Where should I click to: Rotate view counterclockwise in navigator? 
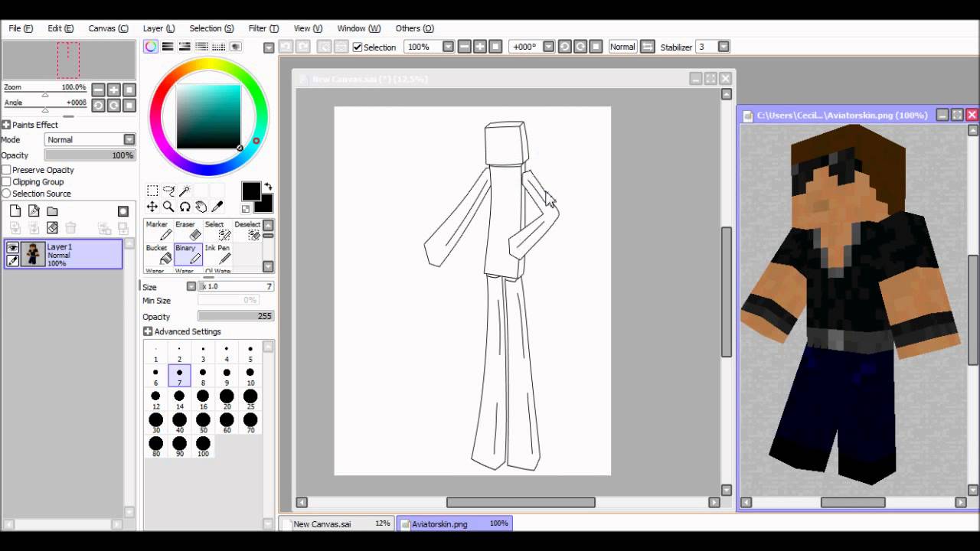tap(98, 105)
